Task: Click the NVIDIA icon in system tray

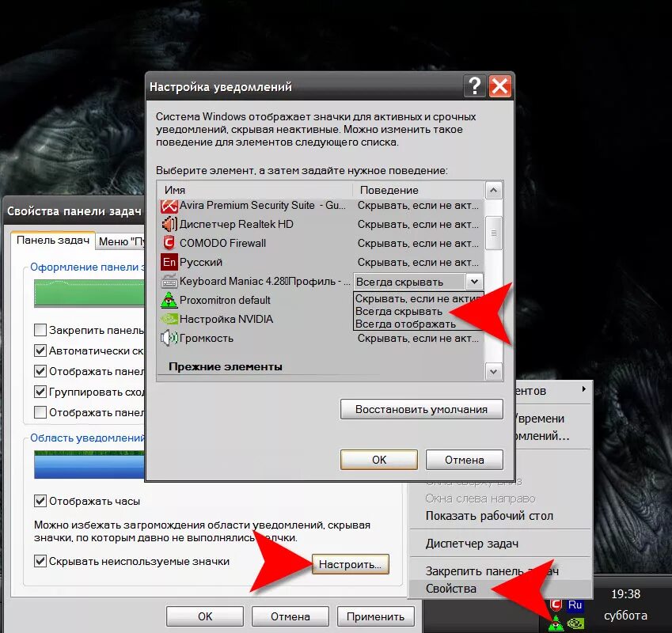Action: click(x=575, y=624)
